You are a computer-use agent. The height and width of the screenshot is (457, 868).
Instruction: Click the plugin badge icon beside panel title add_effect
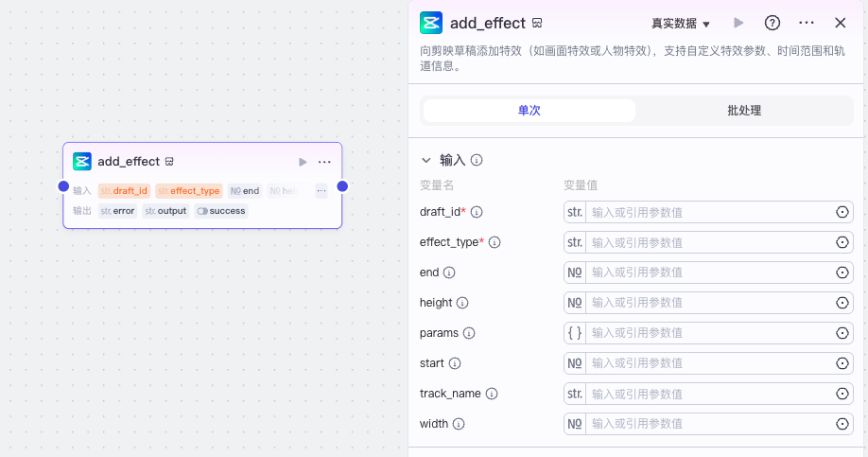(x=537, y=24)
